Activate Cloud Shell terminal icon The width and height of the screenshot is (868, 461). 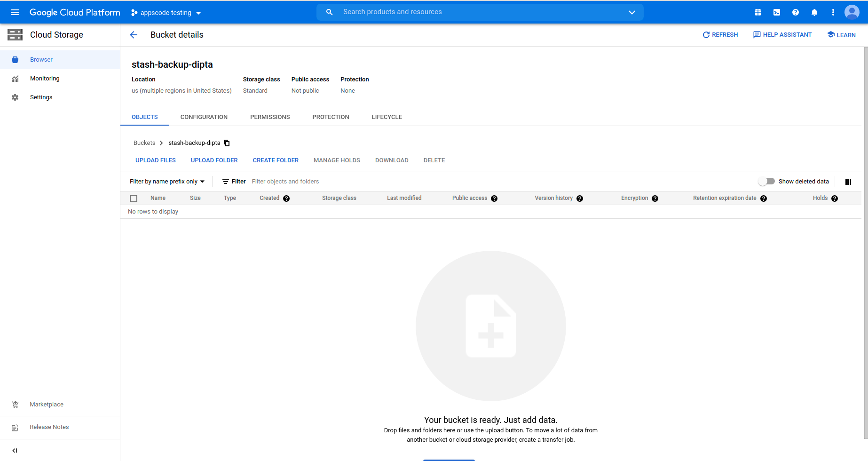776,12
